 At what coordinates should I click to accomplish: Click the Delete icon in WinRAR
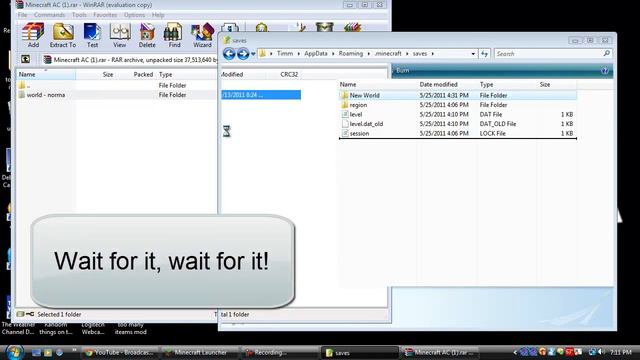click(x=147, y=36)
